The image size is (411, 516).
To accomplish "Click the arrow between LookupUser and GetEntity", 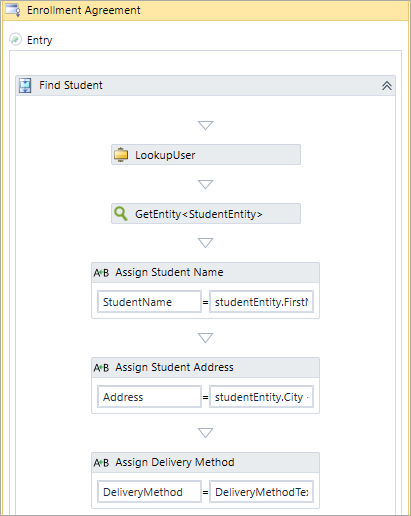I will [x=205, y=184].
